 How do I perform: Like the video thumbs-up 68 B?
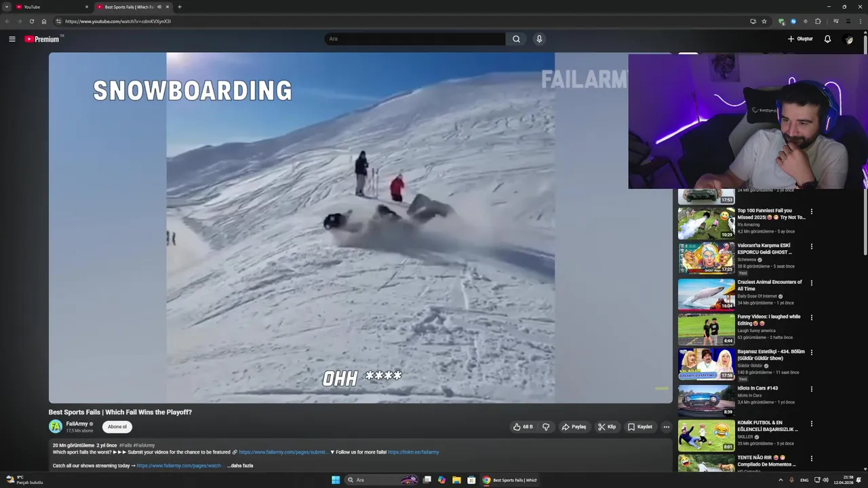pyautogui.click(x=523, y=427)
